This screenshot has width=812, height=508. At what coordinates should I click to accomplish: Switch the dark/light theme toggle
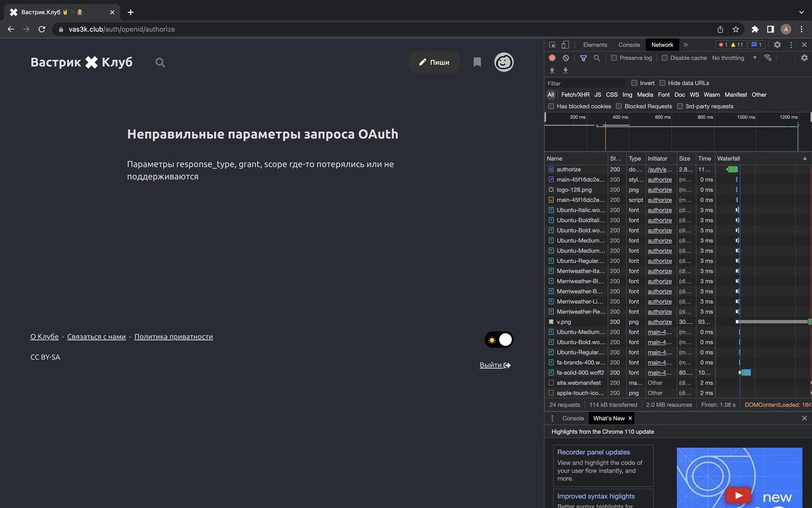(x=499, y=340)
